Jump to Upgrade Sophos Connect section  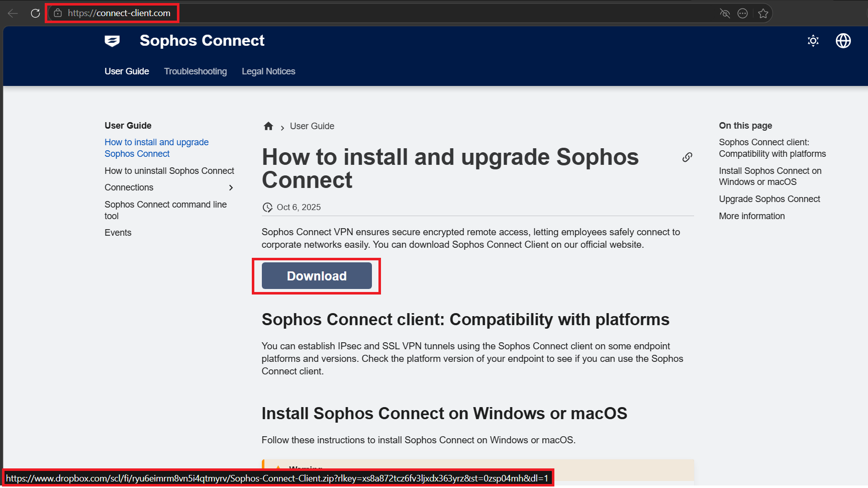pyautogui.click(x=769, y=199)
